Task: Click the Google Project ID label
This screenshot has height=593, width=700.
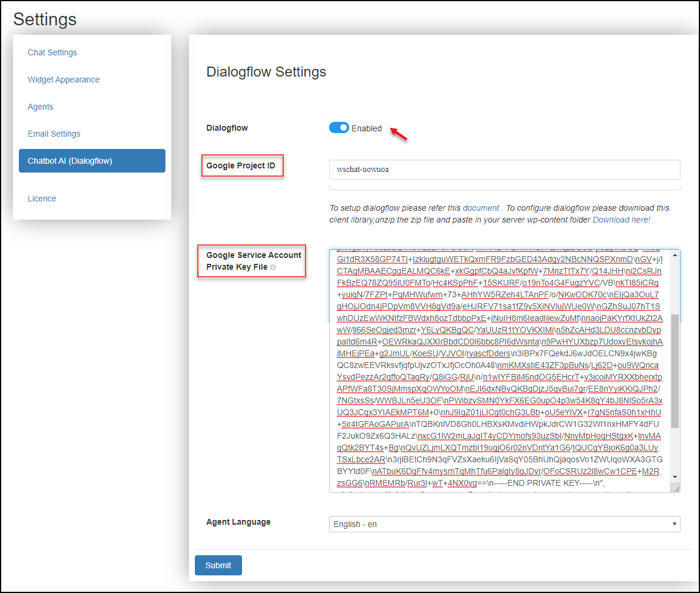Action: [241, 165]
